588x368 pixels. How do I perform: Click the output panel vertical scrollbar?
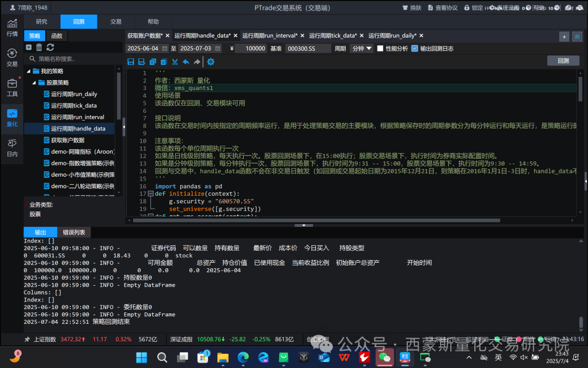[x=581, y=322]
